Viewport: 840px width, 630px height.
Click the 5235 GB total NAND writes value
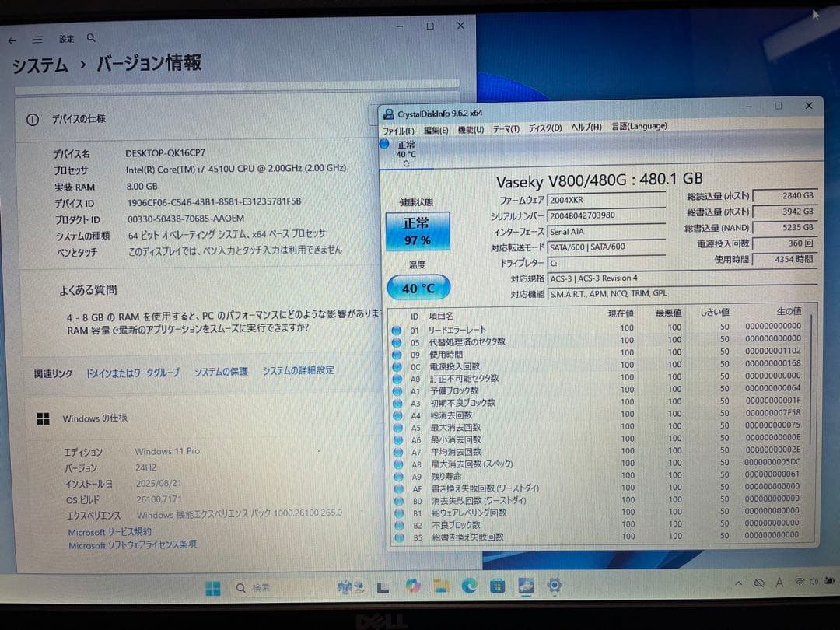(x=785, y=228)
